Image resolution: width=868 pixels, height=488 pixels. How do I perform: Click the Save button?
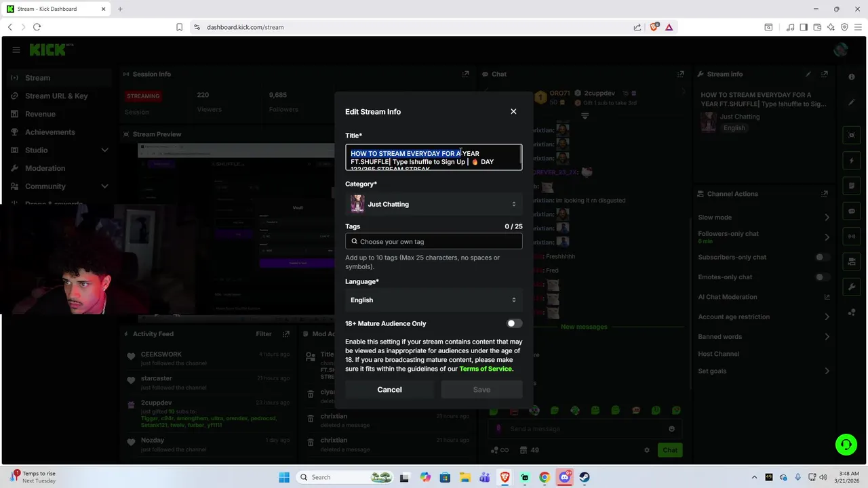[x=481, y=390]
